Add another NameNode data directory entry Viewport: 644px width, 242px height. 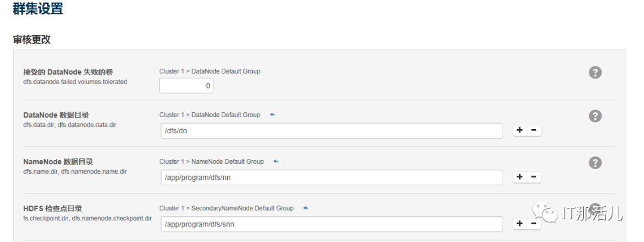click(x=519, y=177)
